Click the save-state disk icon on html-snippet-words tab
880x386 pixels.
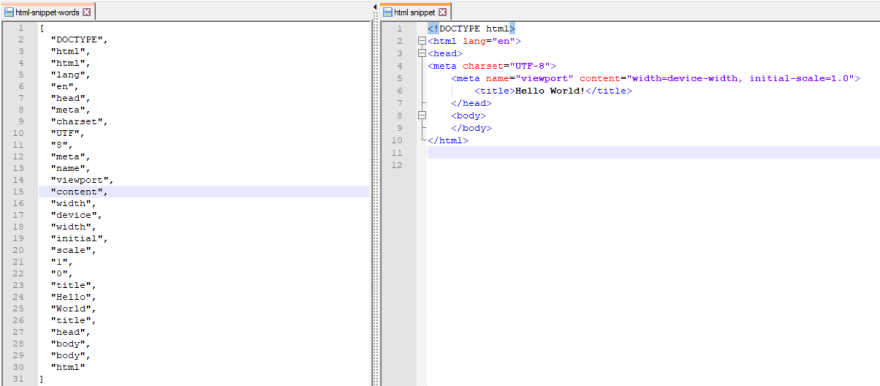tap(9, 12)
